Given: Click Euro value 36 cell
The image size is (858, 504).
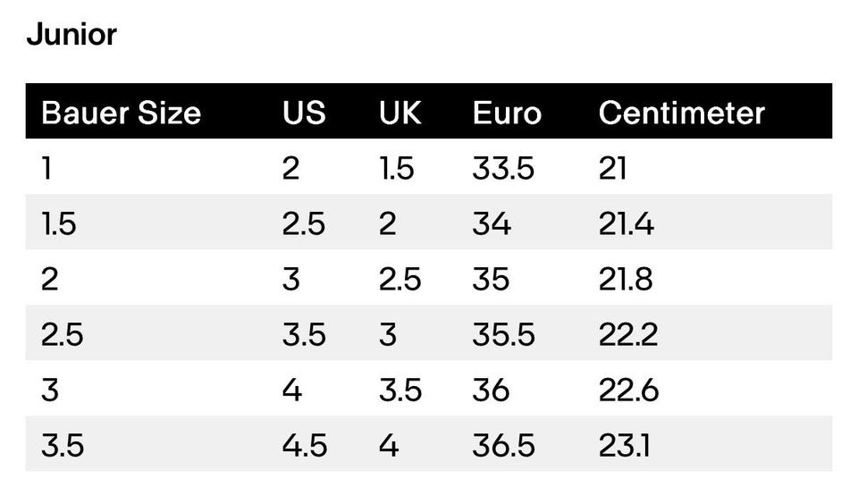Looking at the screenshot, I should click(491, 390).
